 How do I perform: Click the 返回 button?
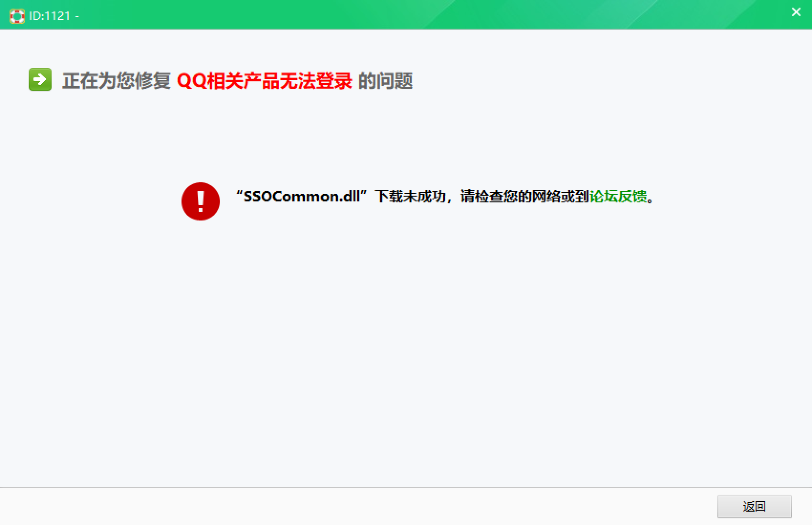[754, 506]
